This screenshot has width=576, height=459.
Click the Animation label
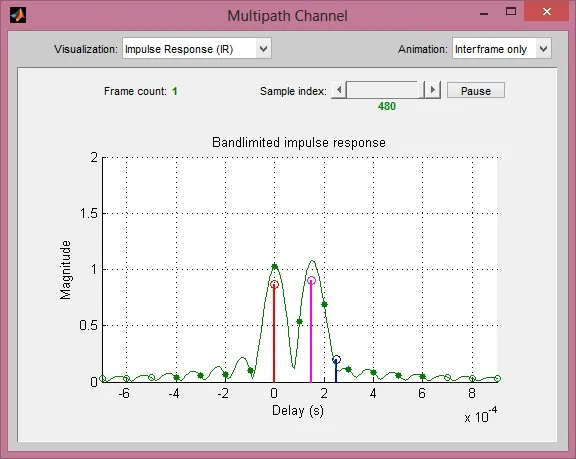(x=423, y=49)
